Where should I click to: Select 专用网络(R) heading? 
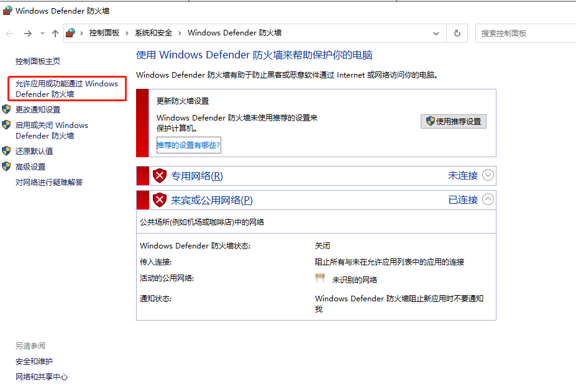[x=196, y=176]
